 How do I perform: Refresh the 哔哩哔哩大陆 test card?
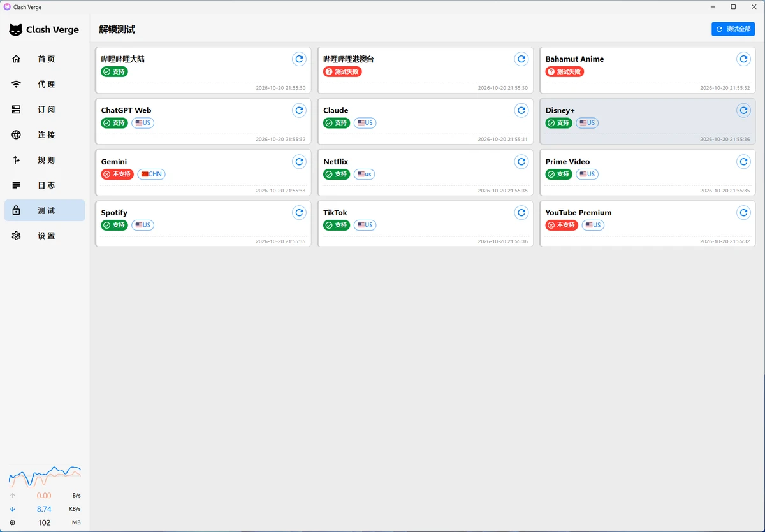pyautogui.click(x=299, y=59)
